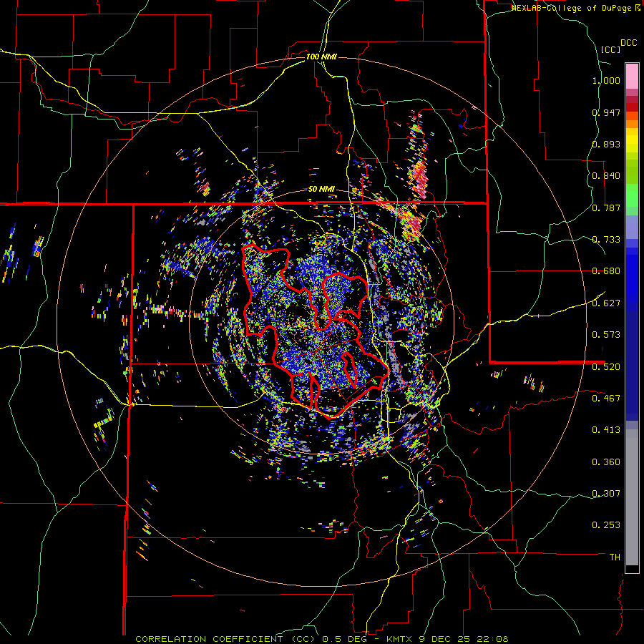Viewport: 644px width, 644px height.
Task: Click the 0.680 scale value
Action: pos(606,271)
